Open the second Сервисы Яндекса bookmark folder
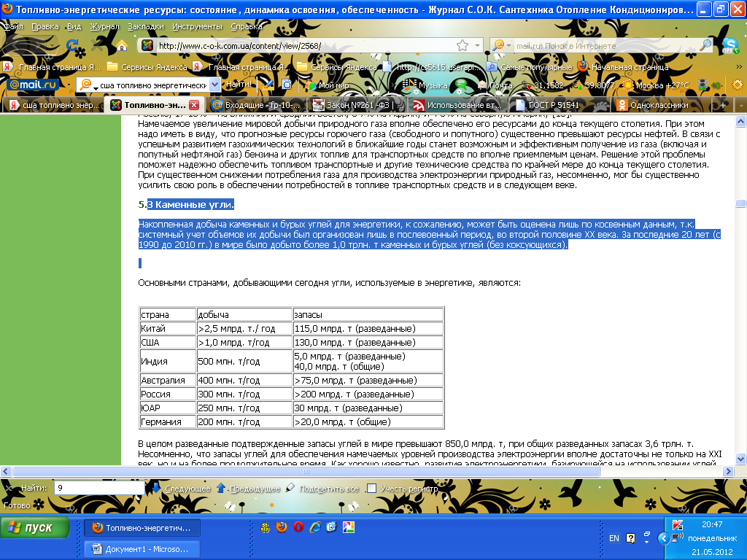This screenshot has height=560, width=747. [x=337, y=67]
